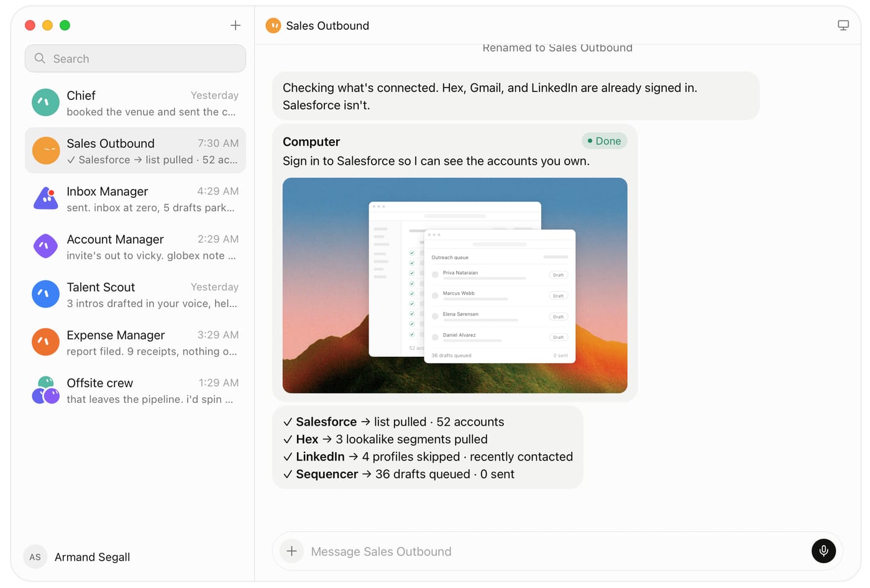Click the Talent Scout blue avatar
The image size is (870, 588).
45,294
